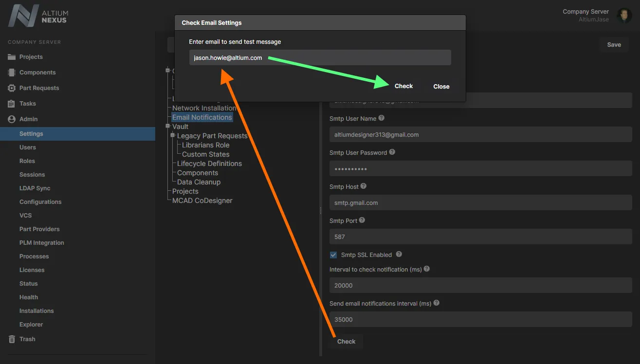Show help for Smtp User Name
The image size is (640, 364).
pos(382,118)
